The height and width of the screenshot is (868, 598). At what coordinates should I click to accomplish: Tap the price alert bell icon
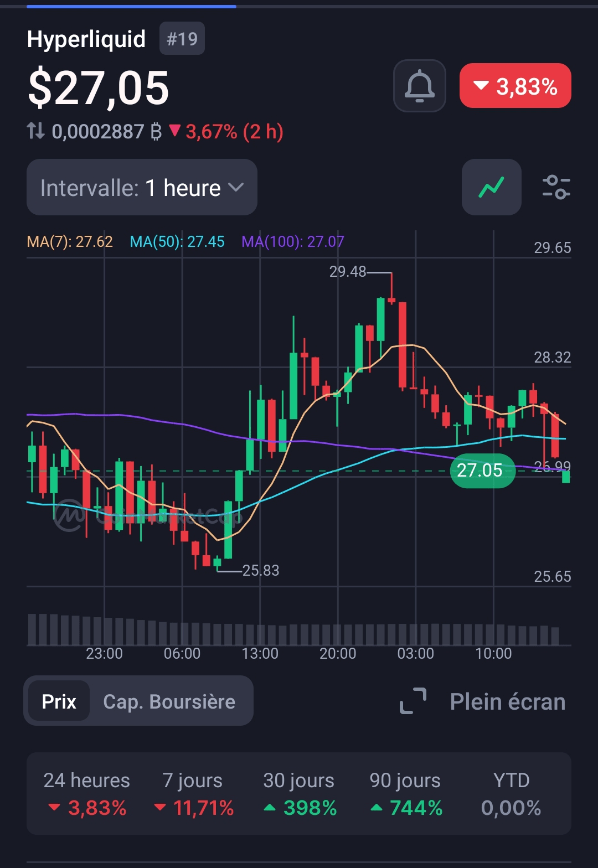click(x=420, y=86)
